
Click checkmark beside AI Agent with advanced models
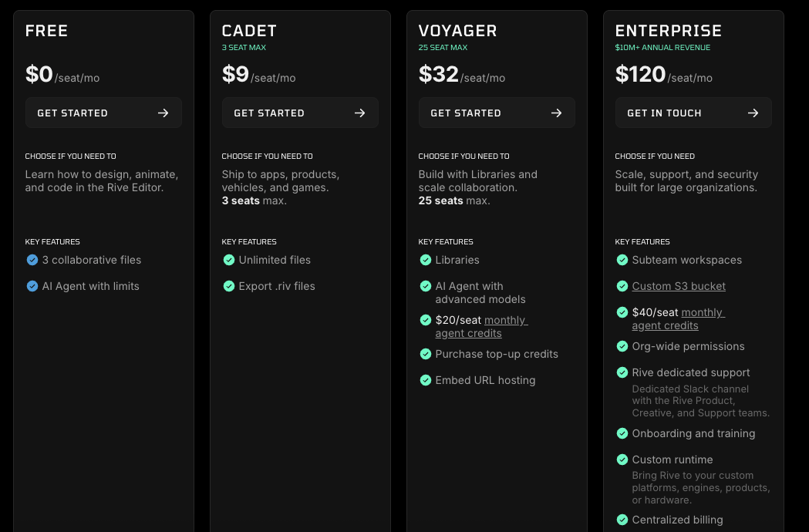(425, 286)
